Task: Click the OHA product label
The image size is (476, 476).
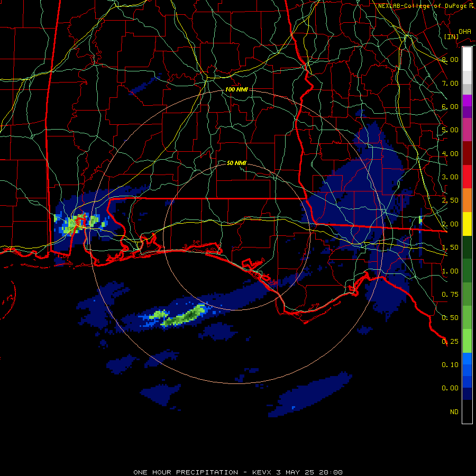Action: pos(465,31)
